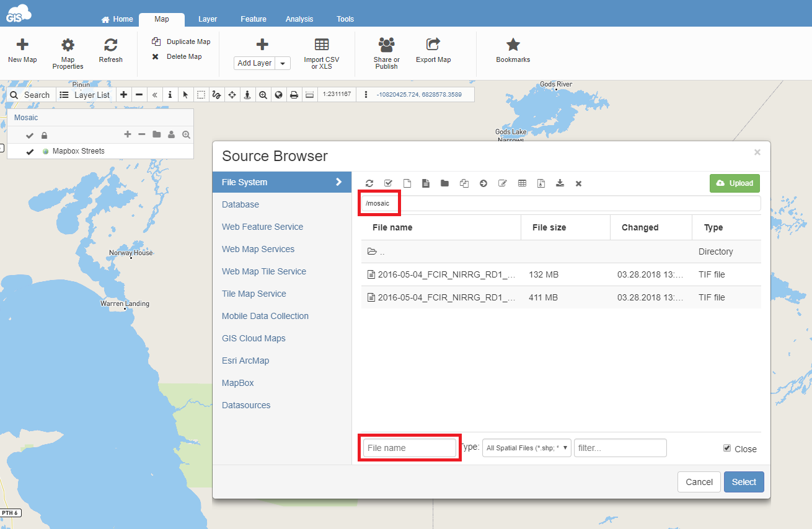The image size is (812, 529).
Task: Toggle all layers visibility checkmark in header
Action: (30, 135)
